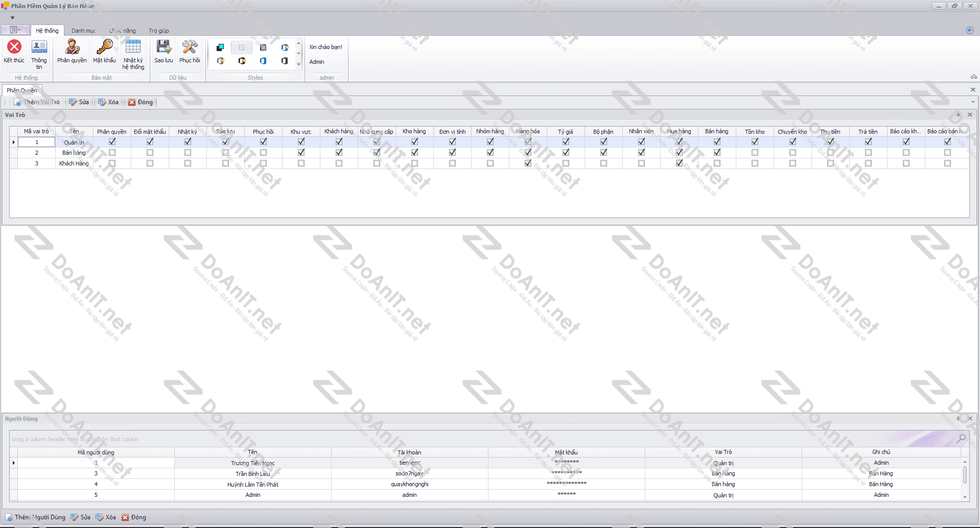Click Thêm Vai Trò add role button

click(37, 102)
